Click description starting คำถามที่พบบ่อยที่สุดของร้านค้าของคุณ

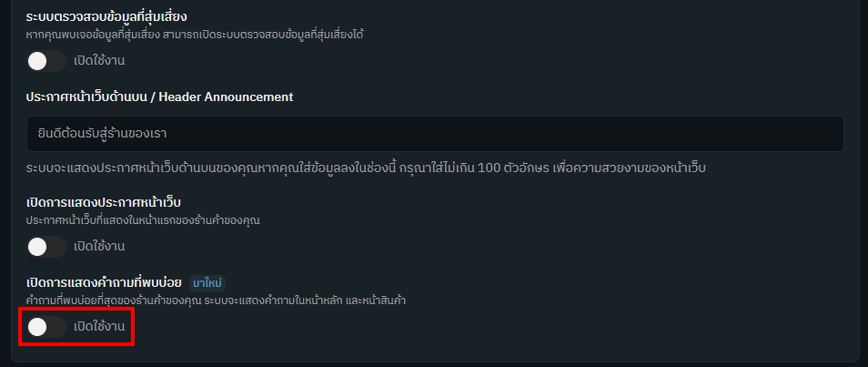click(x=214, y=301)
